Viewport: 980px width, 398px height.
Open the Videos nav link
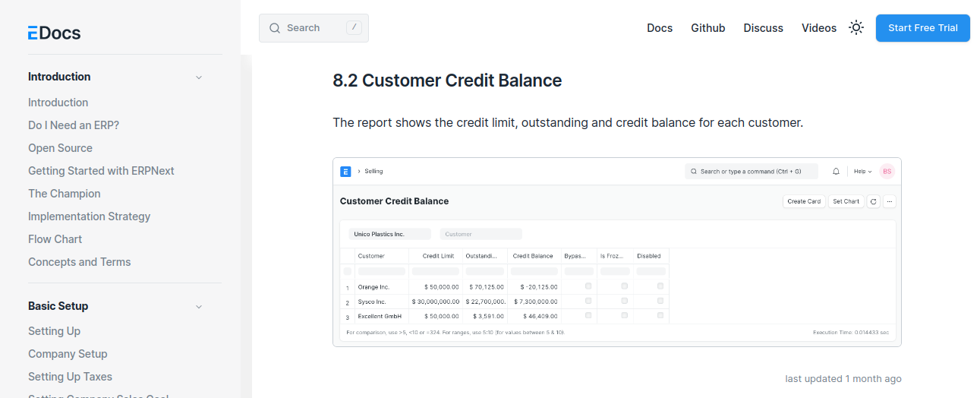point(819,28)
